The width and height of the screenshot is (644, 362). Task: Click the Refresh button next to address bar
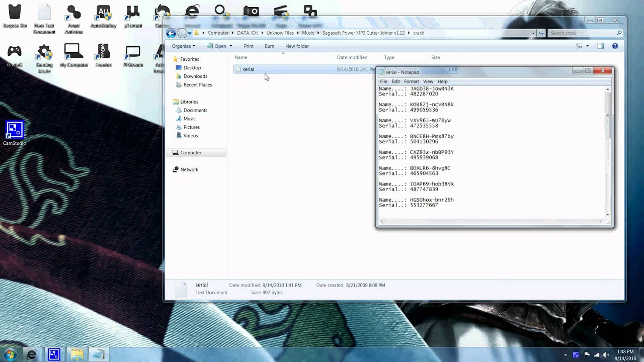541,33
